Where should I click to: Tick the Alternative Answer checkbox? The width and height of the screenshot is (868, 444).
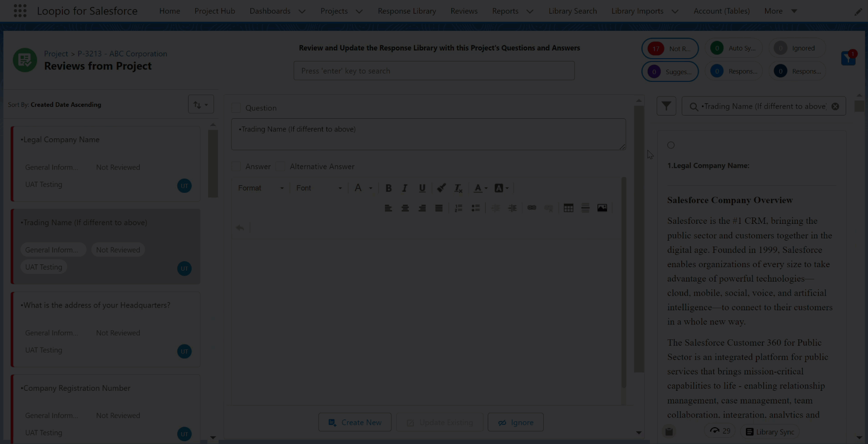[281, 166]
